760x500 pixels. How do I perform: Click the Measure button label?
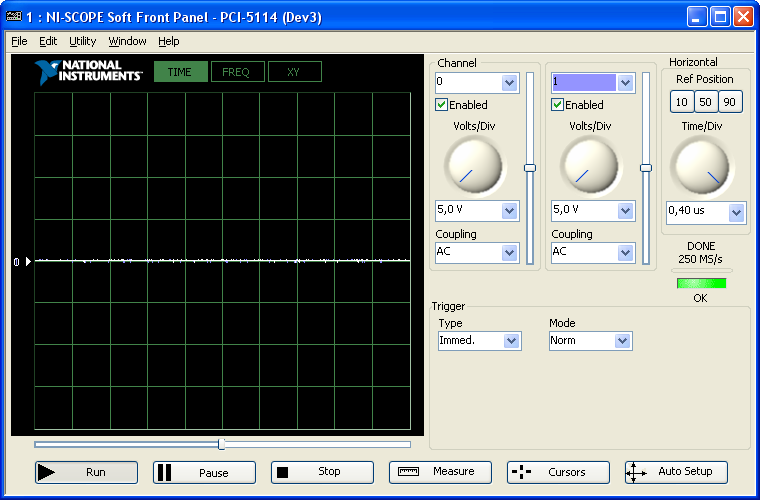click(454, 471)
